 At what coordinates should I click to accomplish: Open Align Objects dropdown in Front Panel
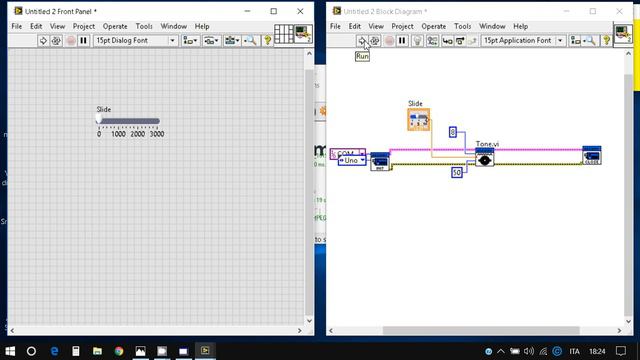(190, 40)
